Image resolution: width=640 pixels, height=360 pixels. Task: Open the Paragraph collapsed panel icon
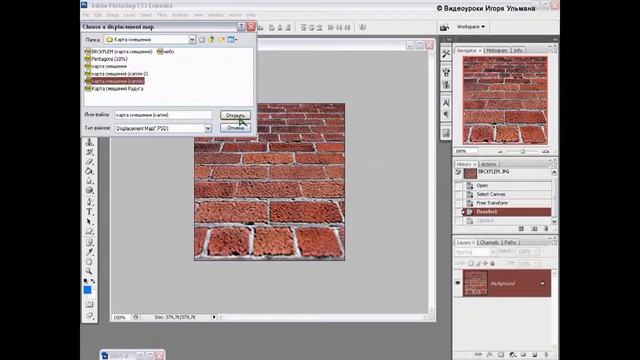coord(446,114)
